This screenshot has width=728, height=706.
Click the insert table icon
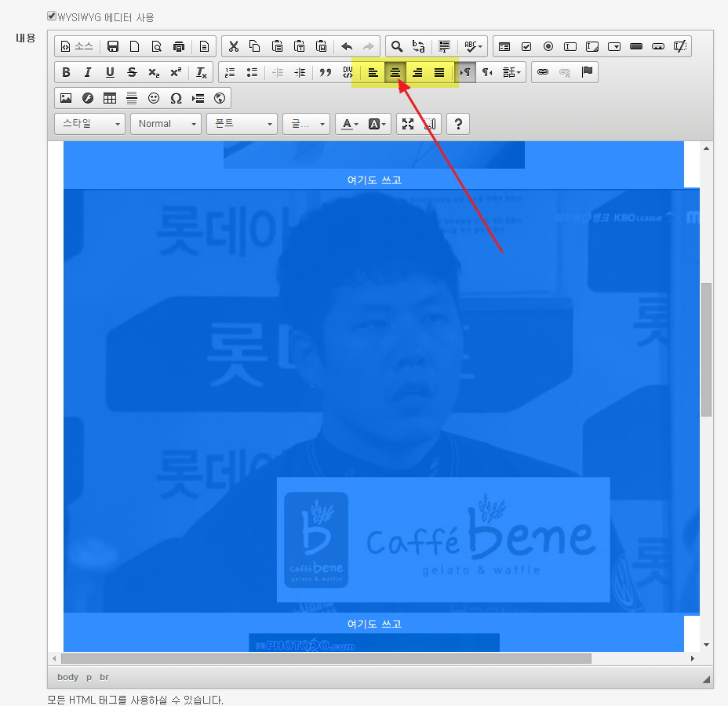click(x=110, y=99)
